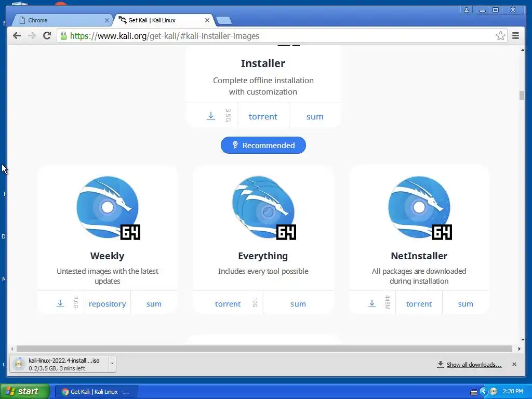This screenshot has width=532, height=399.
Task: Close the downloads bar
Action: point(514,364)
